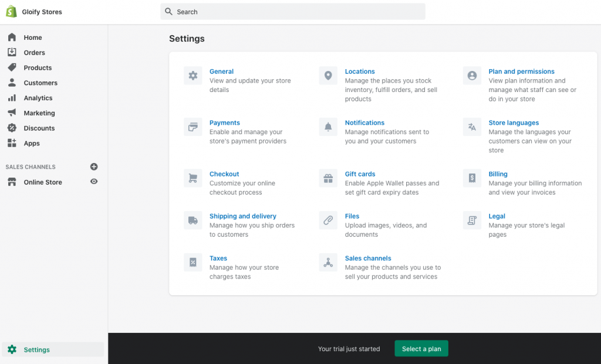
Task: Click the Products tag icon
Action: [12, 67]
